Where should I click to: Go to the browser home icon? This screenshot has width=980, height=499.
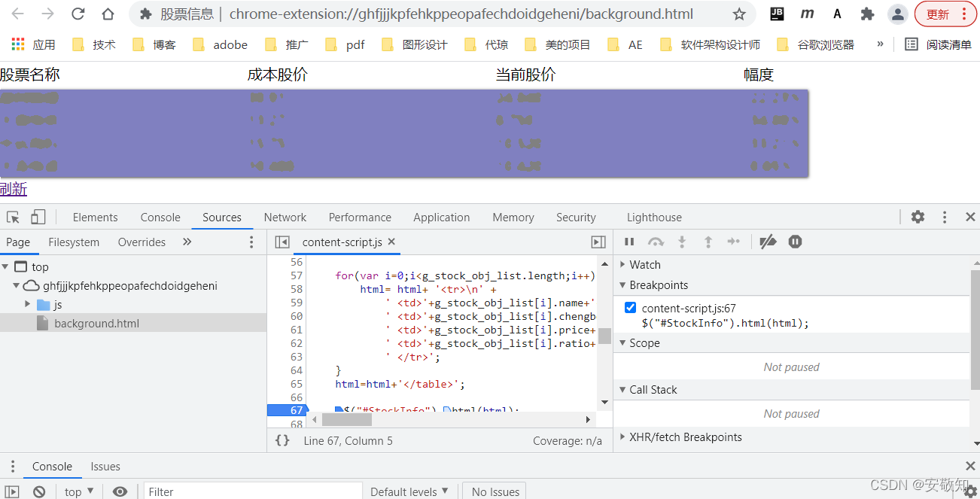[108, 14]
